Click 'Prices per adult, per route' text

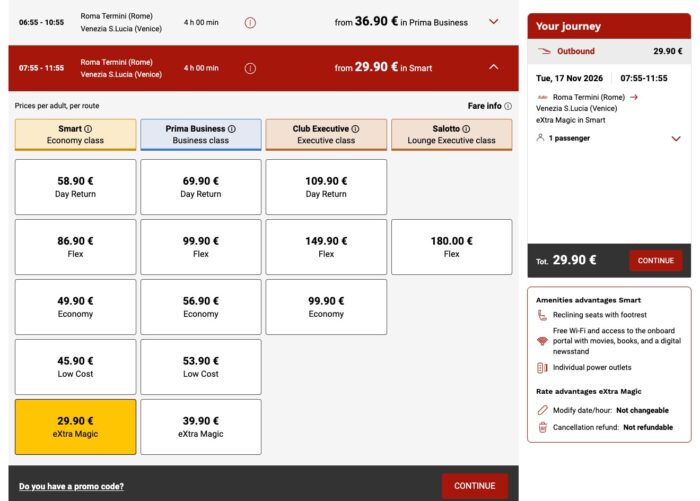click(x=57, y=106)
